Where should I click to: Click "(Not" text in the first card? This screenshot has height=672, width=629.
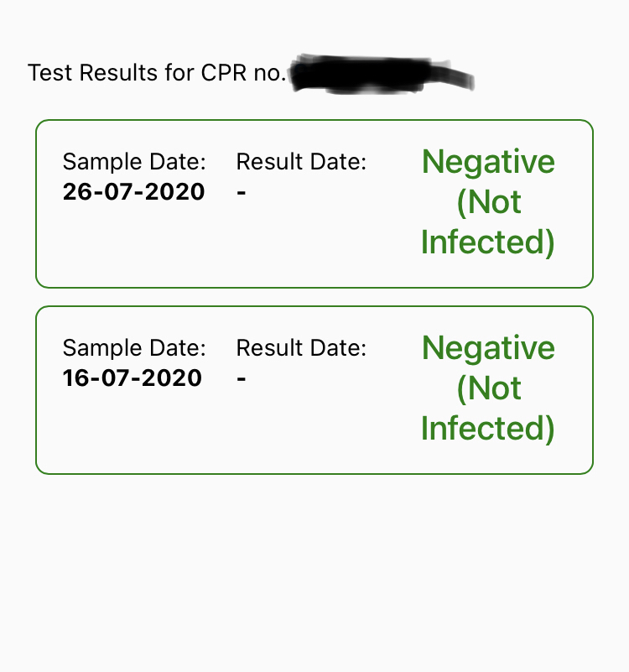click(489, 202)
